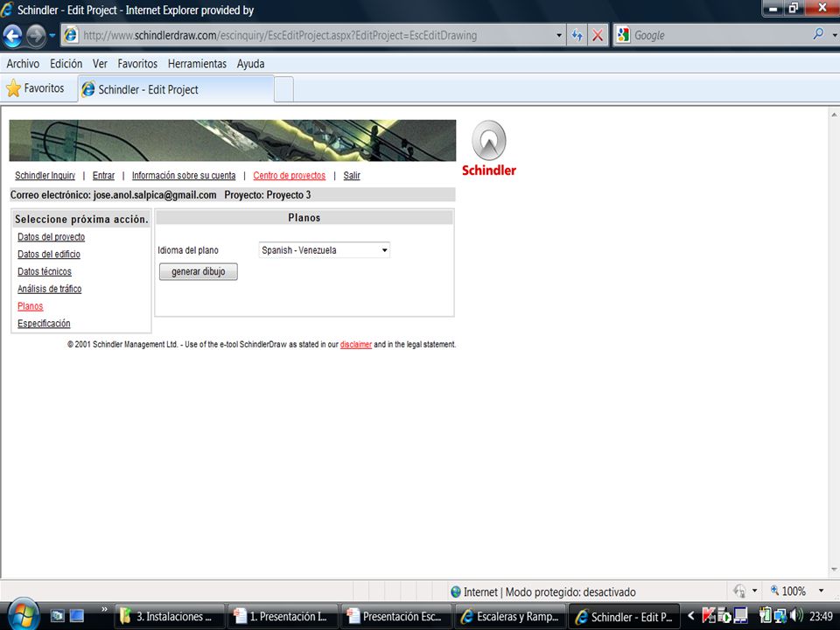This screenshot has width=840, height=630.
Task: Select the 'Planos' sidebar link
Action: point(30,306)
